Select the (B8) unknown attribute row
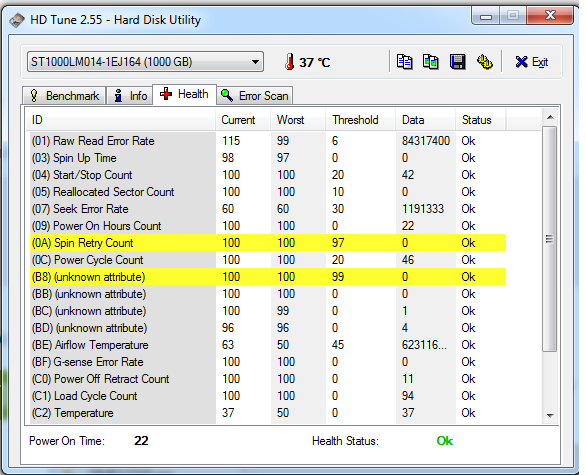This screenshot has width=586, height=475. 268,277
